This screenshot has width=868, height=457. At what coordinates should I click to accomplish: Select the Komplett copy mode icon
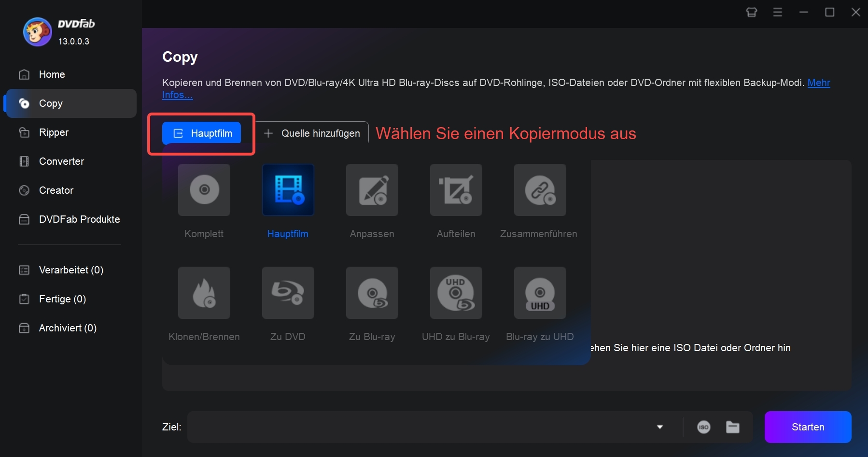(x=204, y=190)
